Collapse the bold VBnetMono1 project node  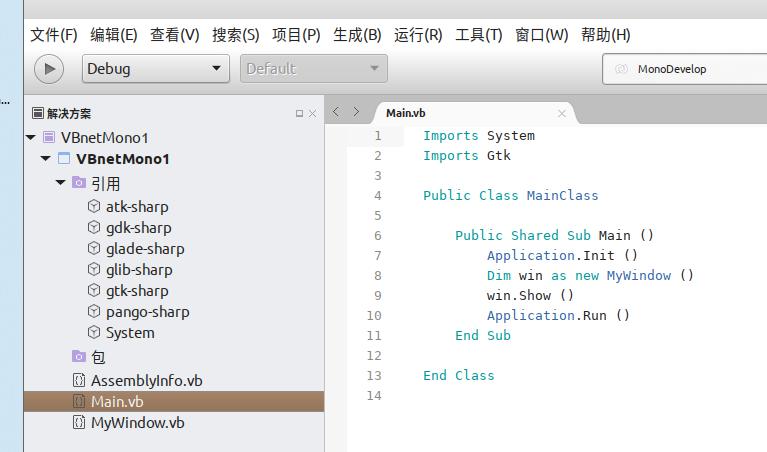[x=45, y=158]
